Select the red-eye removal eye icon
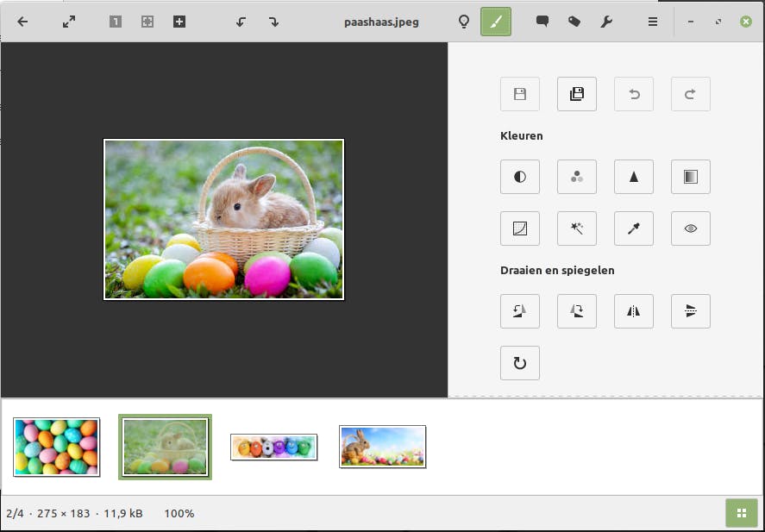Image resolution: width=765 pixels, height=532 pixels. tap(691, 228)
